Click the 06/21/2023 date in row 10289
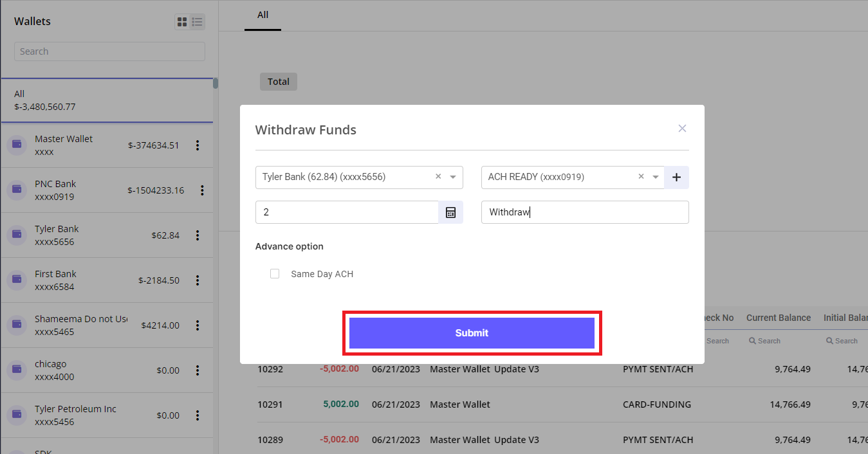Viewport: 868px width, 454px height. (x=396, y=440)
